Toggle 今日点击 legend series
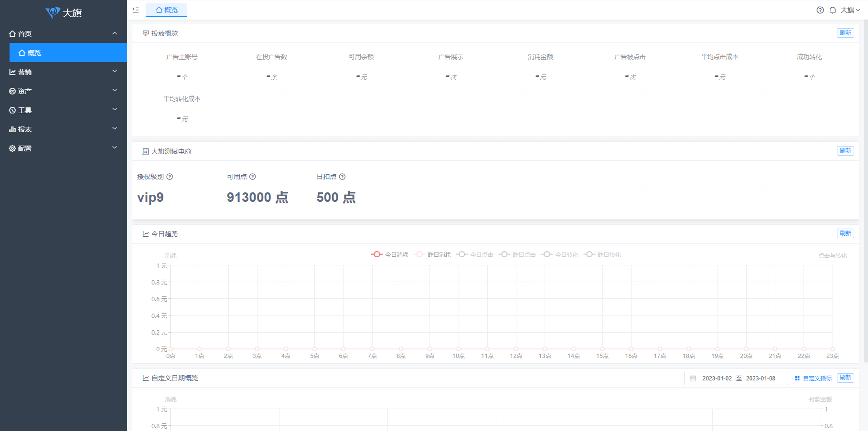This screenshot has width=868, height=431. click(475, 255)
